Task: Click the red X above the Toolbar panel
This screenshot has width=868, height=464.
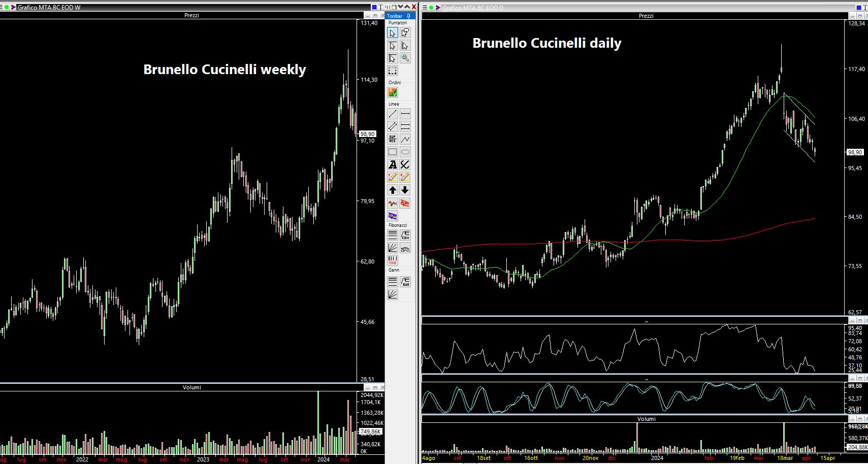Action: [414, 7]
